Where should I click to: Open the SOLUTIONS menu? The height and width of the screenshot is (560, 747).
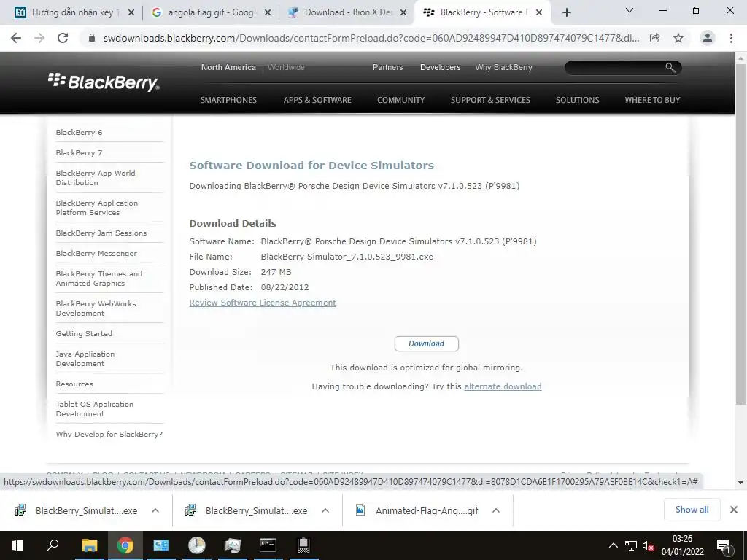click(x=578, y=100)
